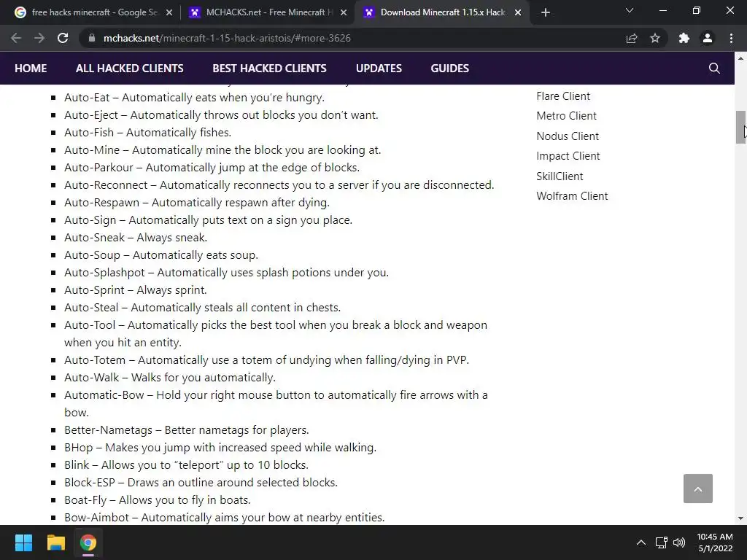Click the 'Blink' teleport feature line
Image resolution: width=747 pixels, height=560 pixels.
click(186, 465)
